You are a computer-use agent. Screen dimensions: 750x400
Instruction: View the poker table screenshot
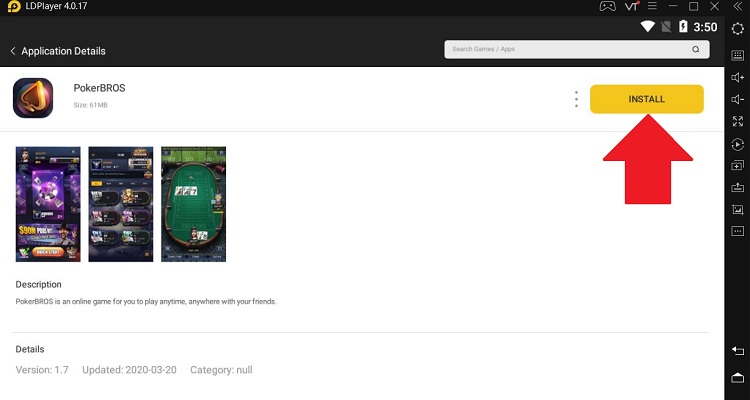coord(194,204)
